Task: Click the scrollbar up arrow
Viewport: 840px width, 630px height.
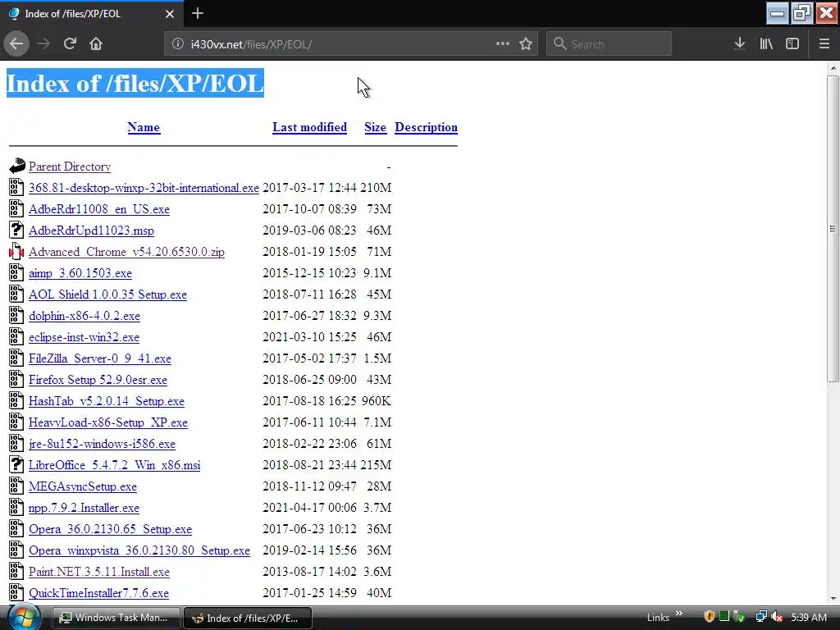Action: 833,68
